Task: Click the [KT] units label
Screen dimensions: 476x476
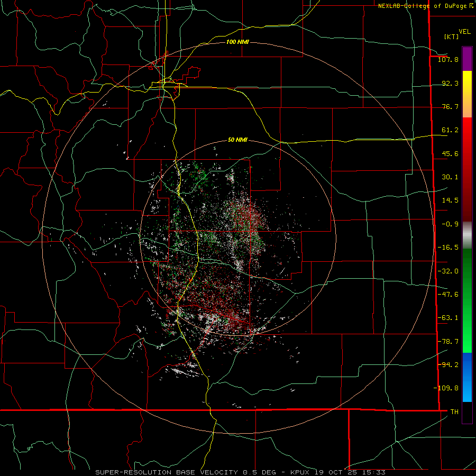Action: coord(451,36)
